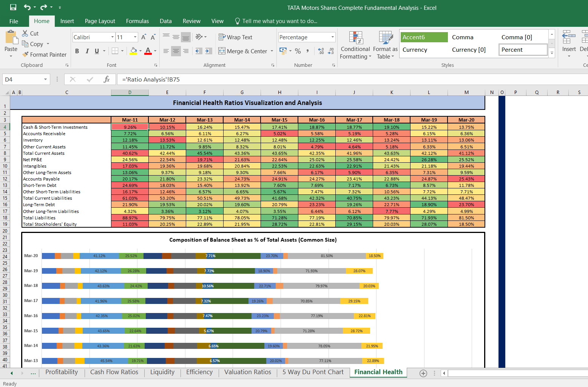Toggle Merge & Center
The image size is (588, 387).
click(x=243, y=51)
